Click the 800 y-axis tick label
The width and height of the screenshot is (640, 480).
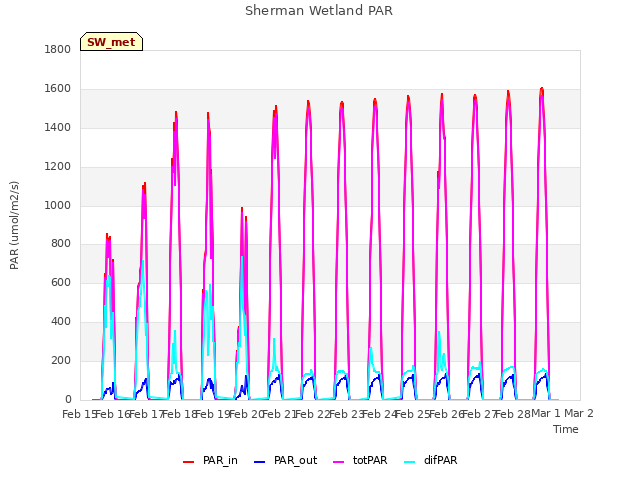(61, 244)
